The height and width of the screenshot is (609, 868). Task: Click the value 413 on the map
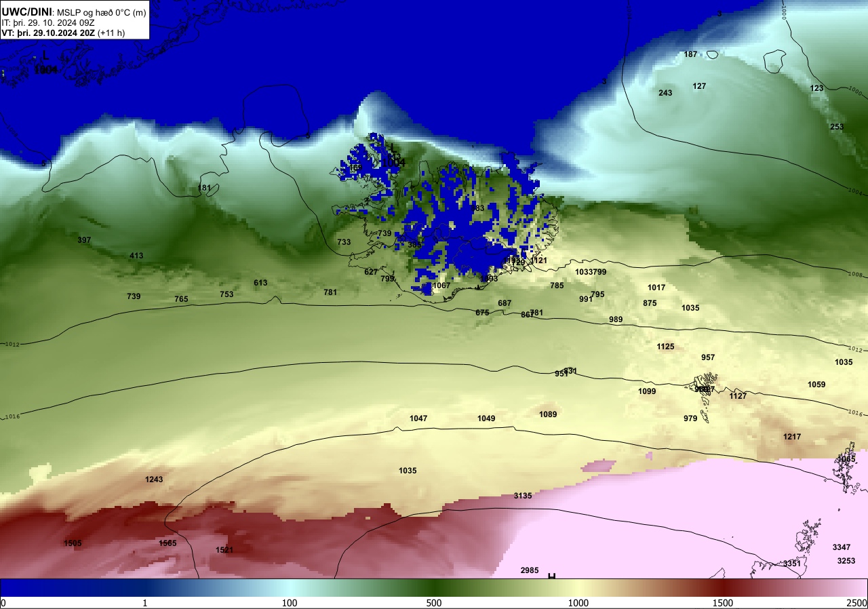pyautogui.click(x=136, y=256)
